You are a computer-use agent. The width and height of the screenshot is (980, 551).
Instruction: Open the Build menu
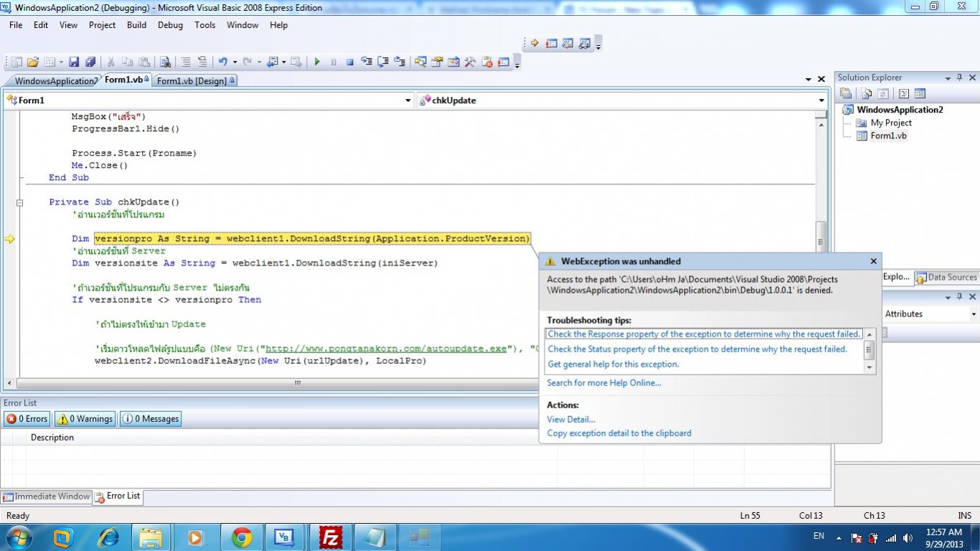136,24
